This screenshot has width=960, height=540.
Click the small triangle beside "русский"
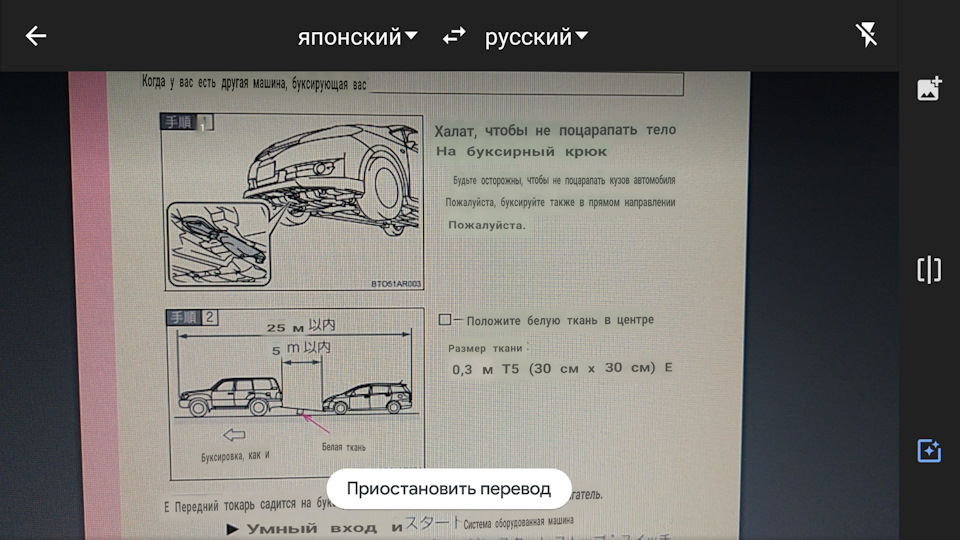pyautogui.click(x=582, y=37)
